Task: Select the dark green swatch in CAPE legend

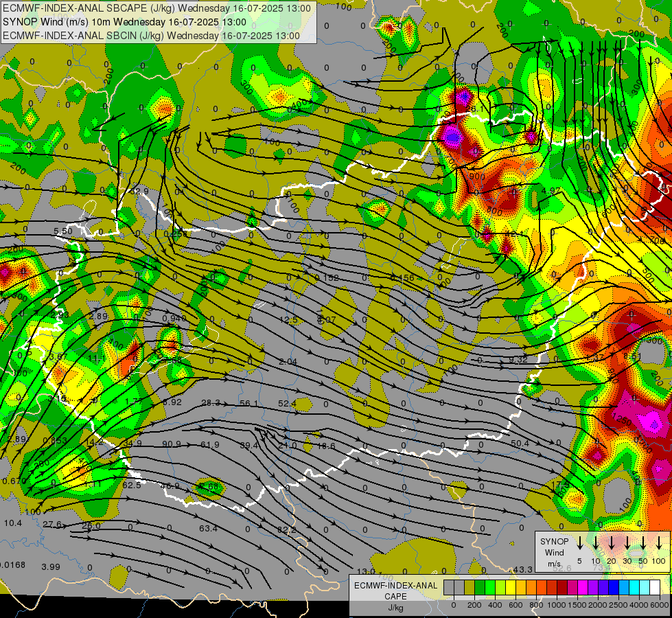Action: pos(480,588)
